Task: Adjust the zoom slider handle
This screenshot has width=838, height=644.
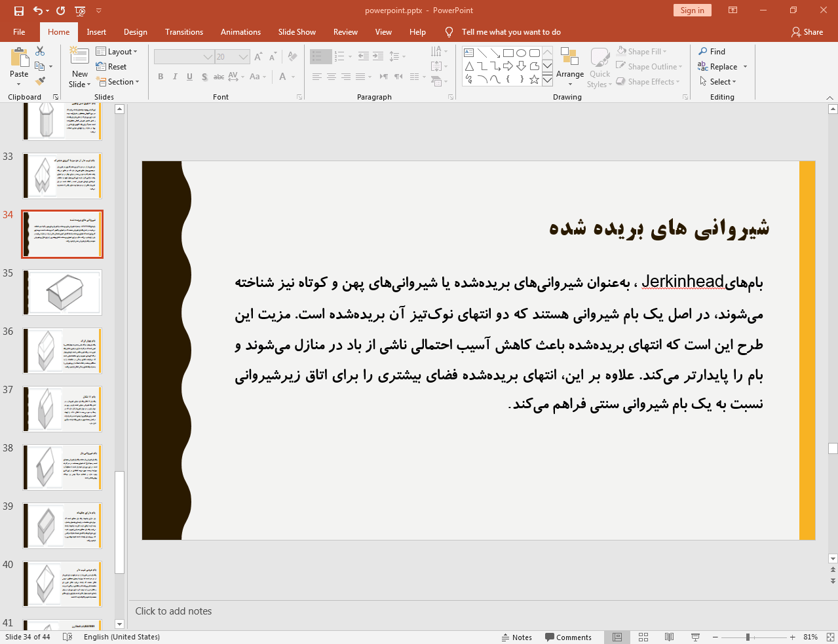Action: pyautogui.click(x=748, y=637)
